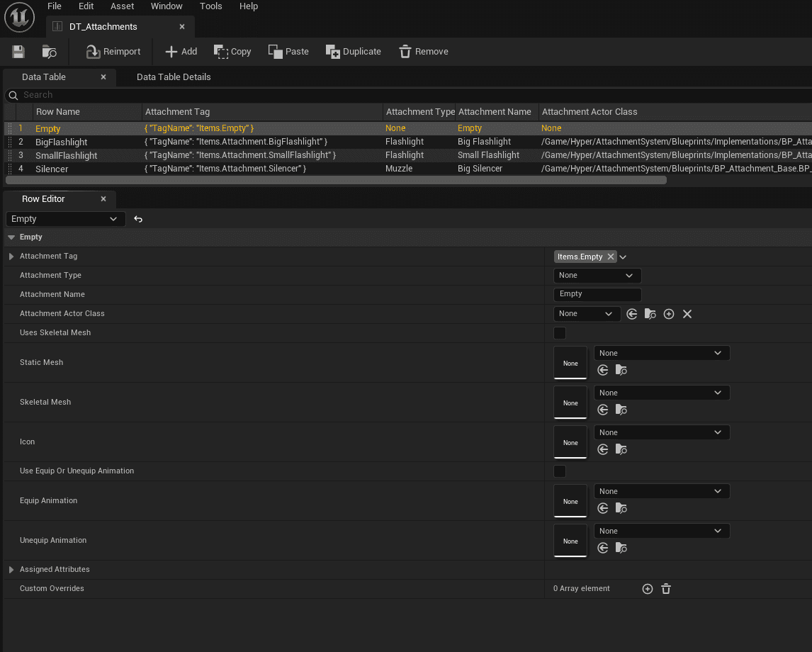Click the Static Mesh thumbnail preview

(x=570, y=363)
